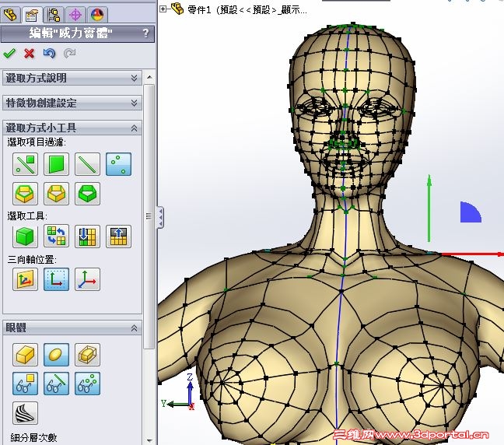Click the panel collapse arrows handle
504x445 pixels.
tap(160, 218)
